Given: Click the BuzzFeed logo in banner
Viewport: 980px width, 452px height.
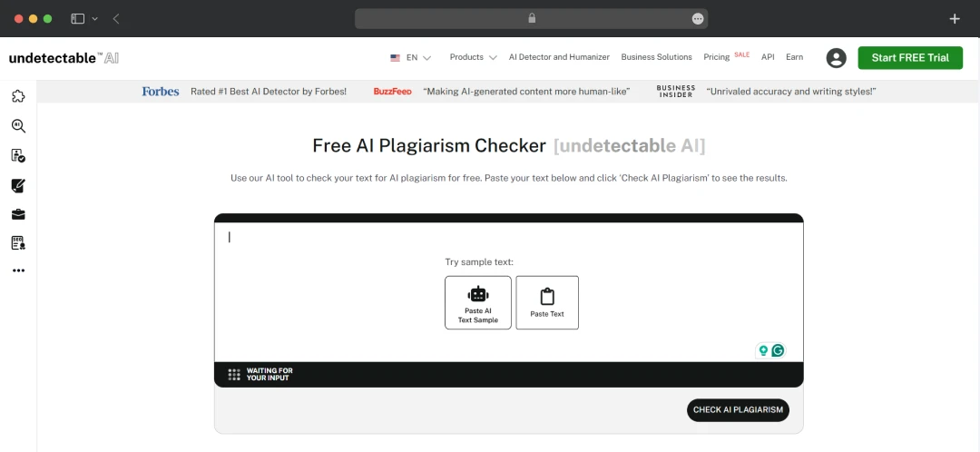Looking at the screenshot, I should (393, 92).
